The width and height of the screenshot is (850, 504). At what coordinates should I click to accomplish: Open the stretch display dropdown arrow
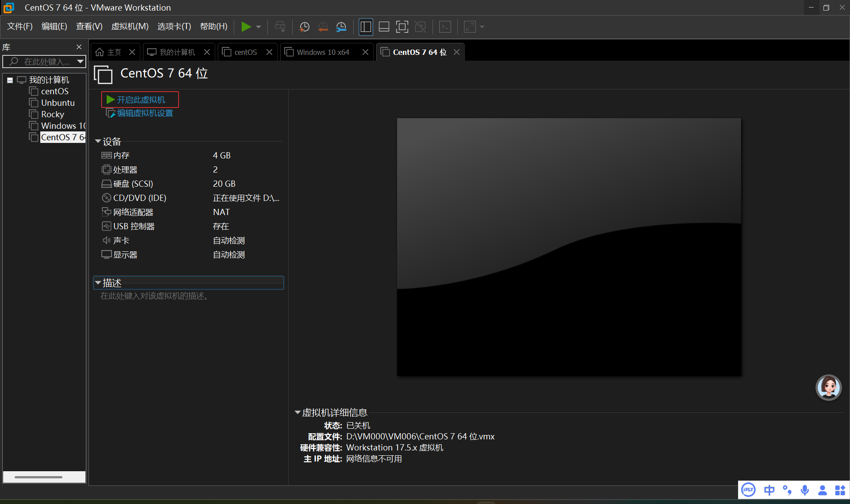coord(482,27)
